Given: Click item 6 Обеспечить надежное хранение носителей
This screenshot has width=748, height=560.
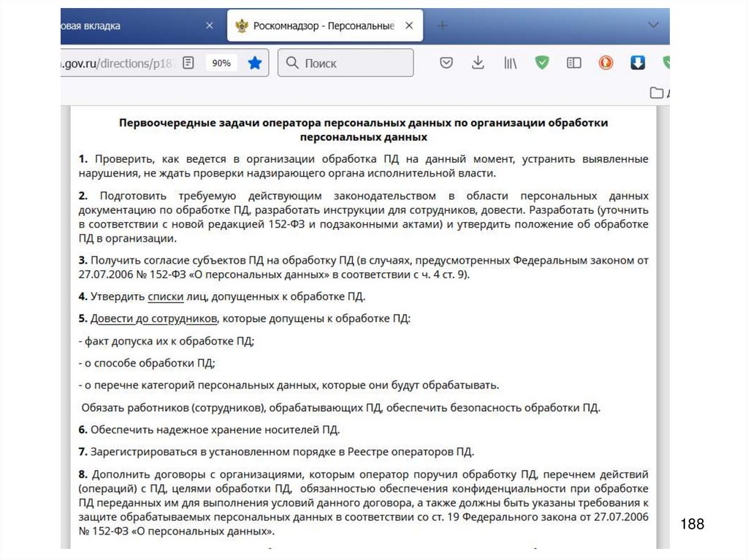Looking at the screenshot, I should [x=209, y=430].
